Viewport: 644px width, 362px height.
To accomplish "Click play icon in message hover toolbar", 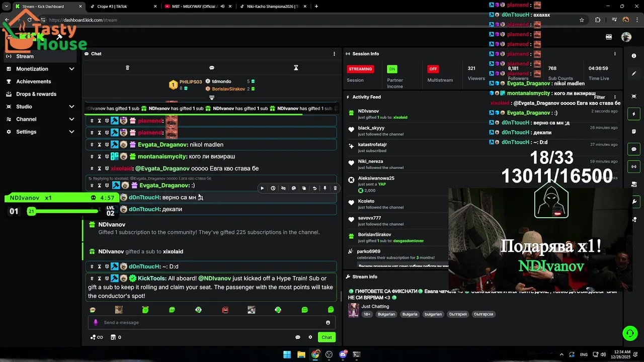I will point(262,189).
